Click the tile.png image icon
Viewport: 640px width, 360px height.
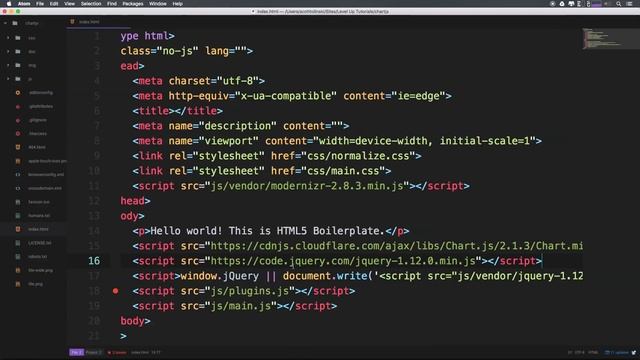(x=18, y=284)
